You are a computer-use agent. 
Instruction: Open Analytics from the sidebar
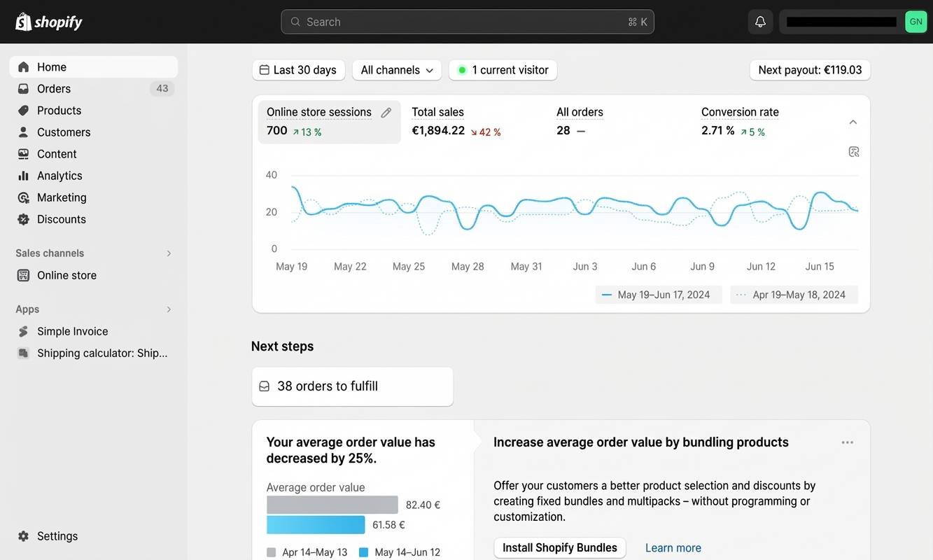coord(59,175)
